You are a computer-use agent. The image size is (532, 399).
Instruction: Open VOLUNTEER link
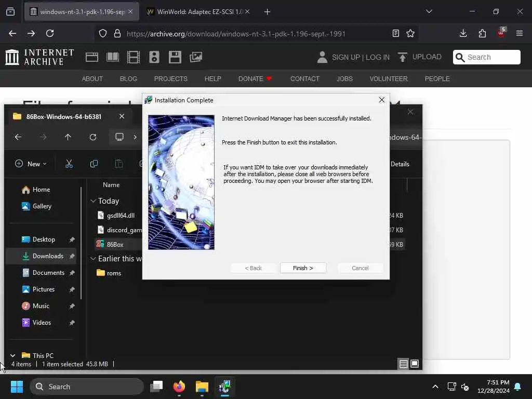pos(389,79)
